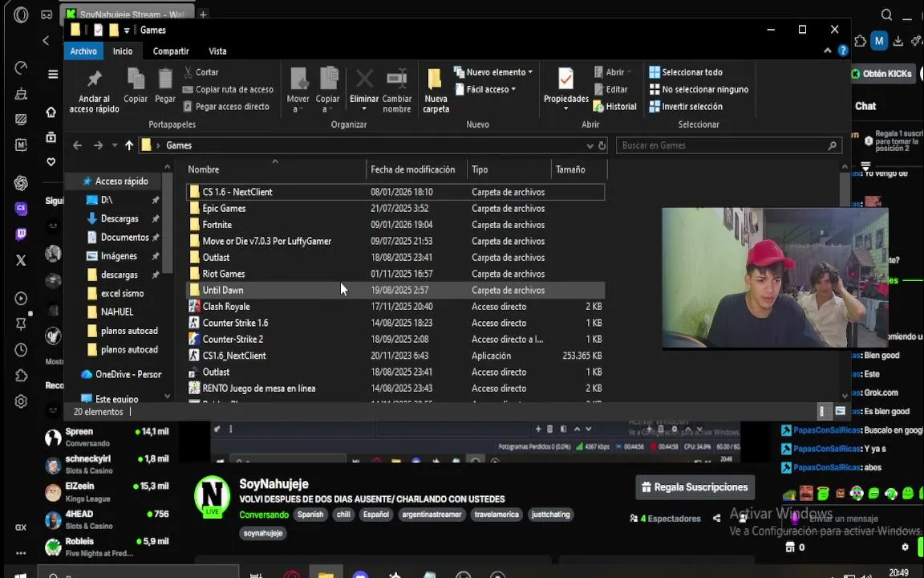Go back in Explorer navigation
The image size is (924, 578).
coord(77,145)
